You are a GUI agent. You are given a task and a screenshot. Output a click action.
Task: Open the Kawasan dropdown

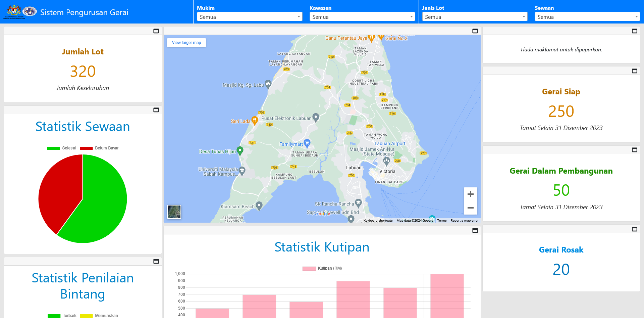click(x=362, y=17)
